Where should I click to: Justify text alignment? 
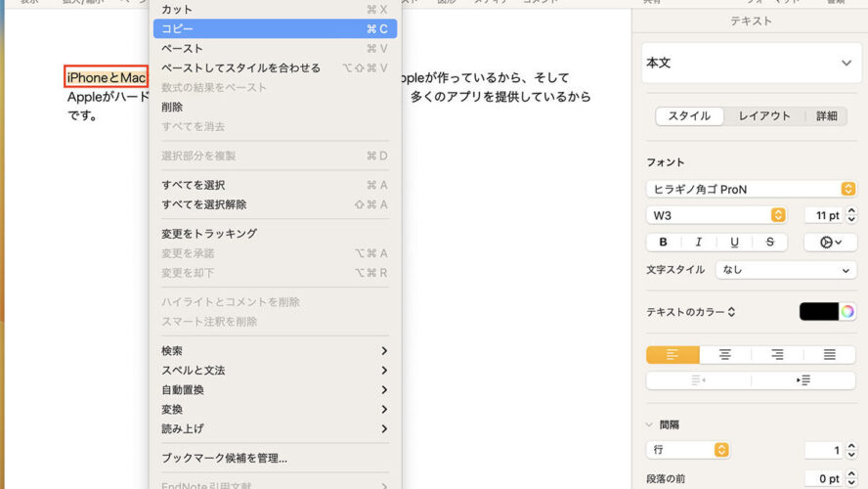tap(829, 354)
